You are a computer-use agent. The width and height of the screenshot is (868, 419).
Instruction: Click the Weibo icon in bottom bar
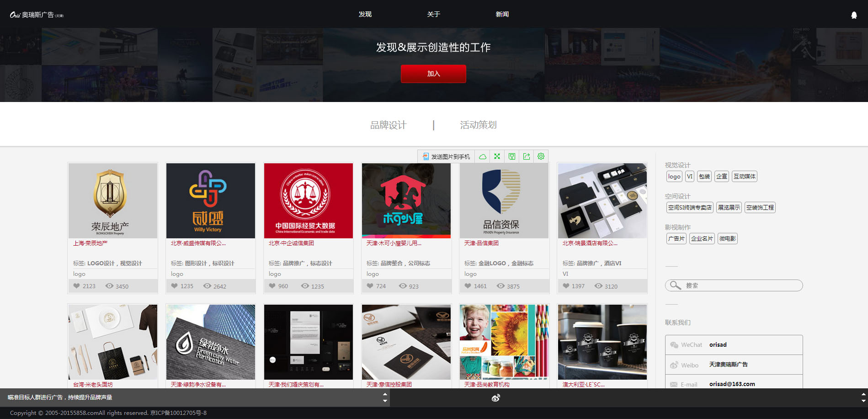pos(495,398)
